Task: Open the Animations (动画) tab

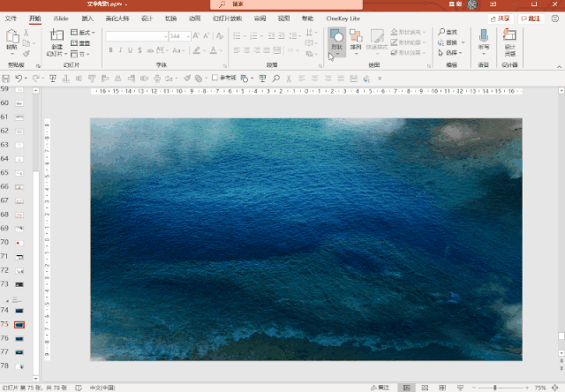Action: coord(194,19)
